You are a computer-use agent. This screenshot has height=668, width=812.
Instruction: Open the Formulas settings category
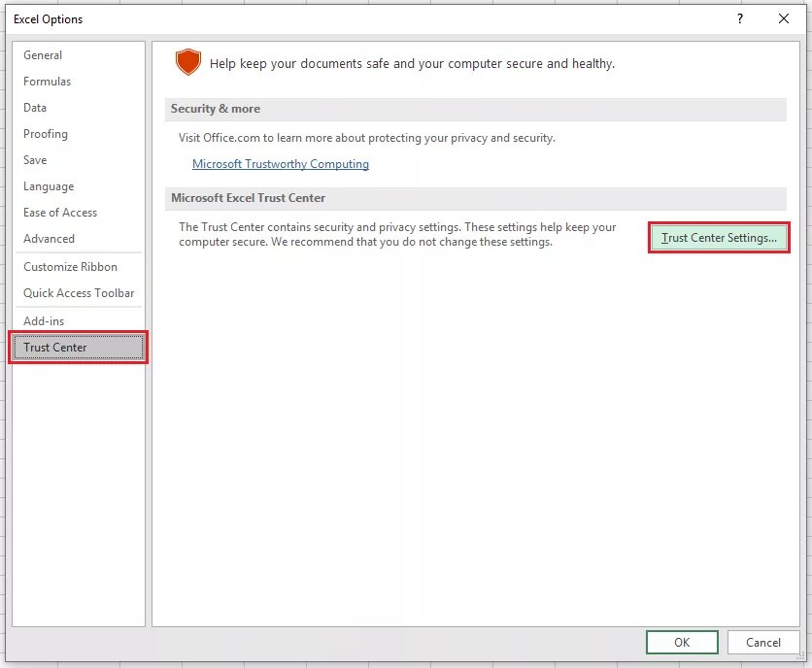pos(46,82)
